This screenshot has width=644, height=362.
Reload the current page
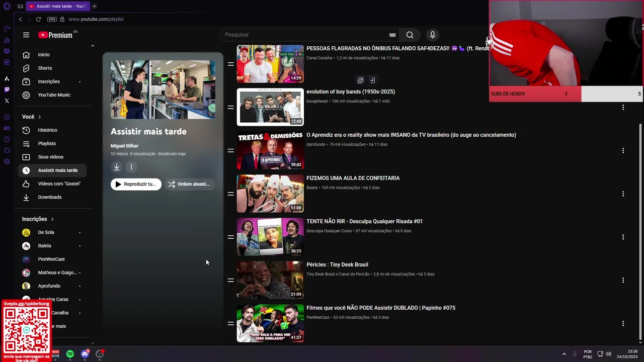38,19
